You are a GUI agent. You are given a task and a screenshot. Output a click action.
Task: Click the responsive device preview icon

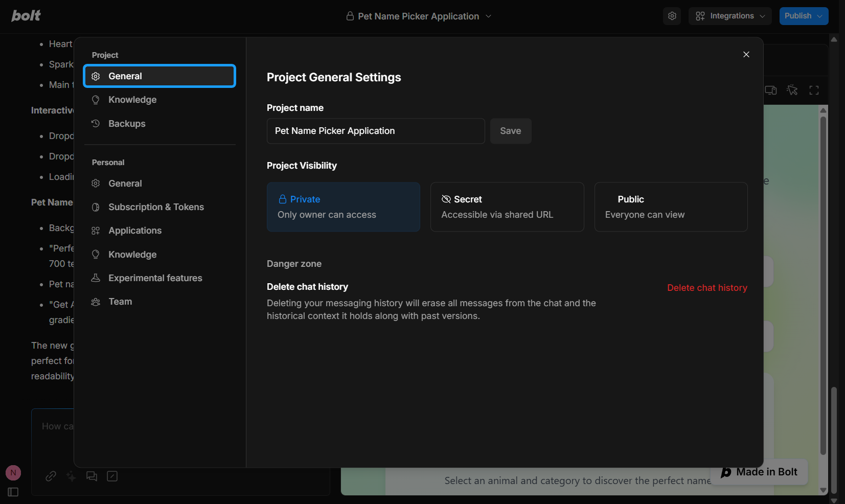(771, 90)
